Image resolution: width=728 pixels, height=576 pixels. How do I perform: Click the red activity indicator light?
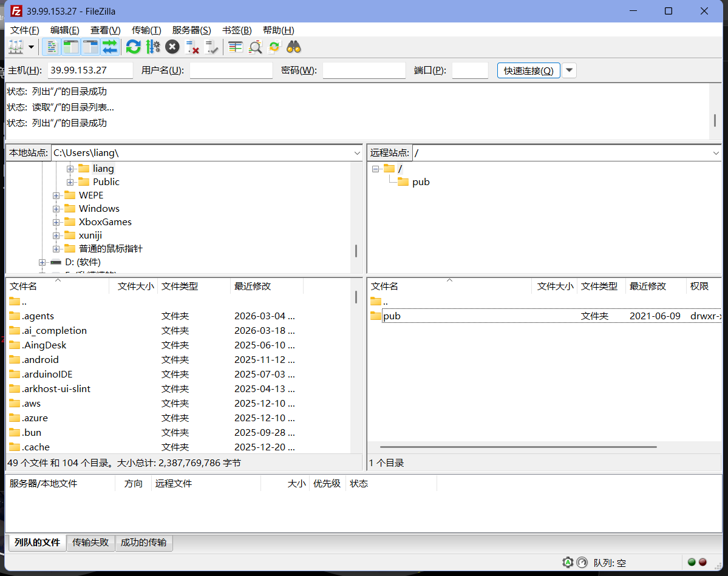tap(703, 562)
